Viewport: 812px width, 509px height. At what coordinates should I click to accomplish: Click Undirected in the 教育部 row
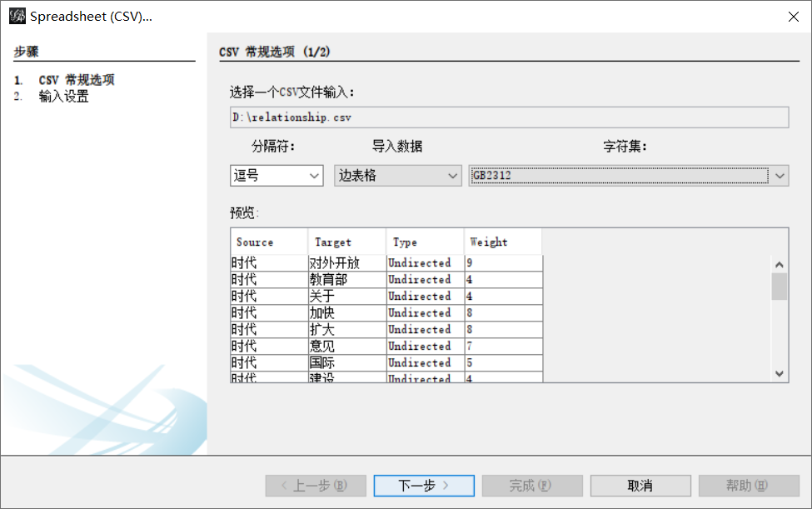pos(426,280)
